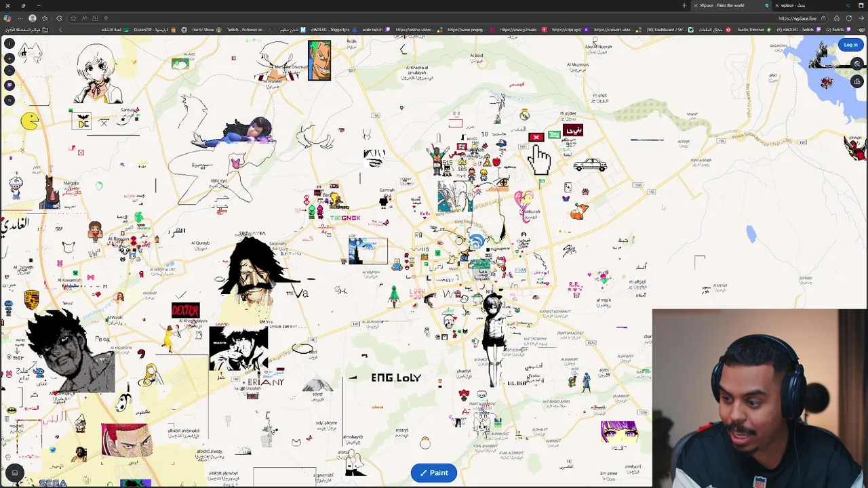Screen dimensions: 868x488
Task: Open the leaderboard button on the map
Action: [x=857, y=81]
